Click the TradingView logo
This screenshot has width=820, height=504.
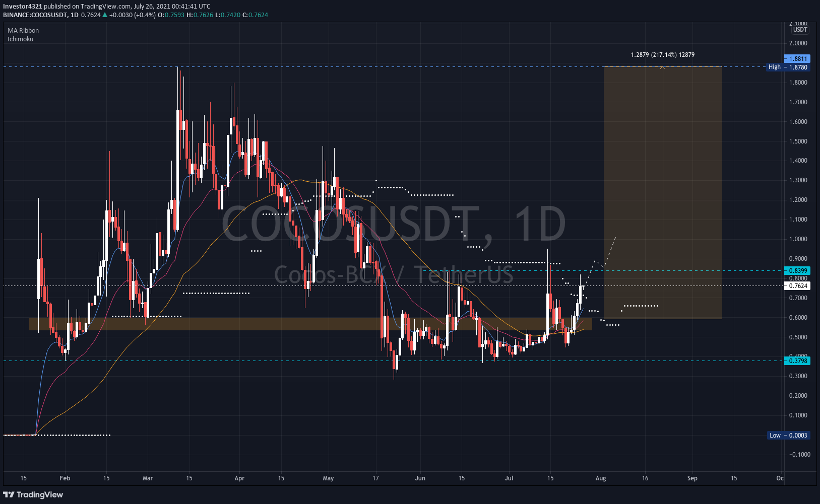(x=33, y=494)
